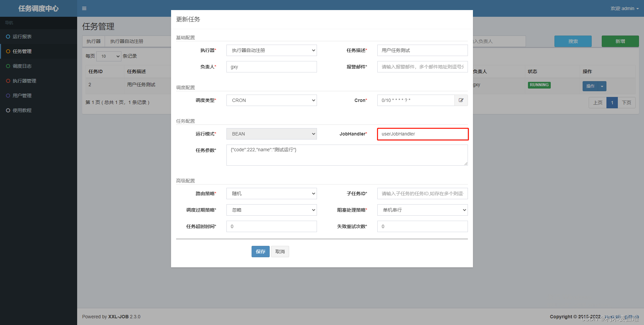Viewport: 644px width, 325px height.
Task: Click the 操作 button for task 2
Action: click(590, 86)
